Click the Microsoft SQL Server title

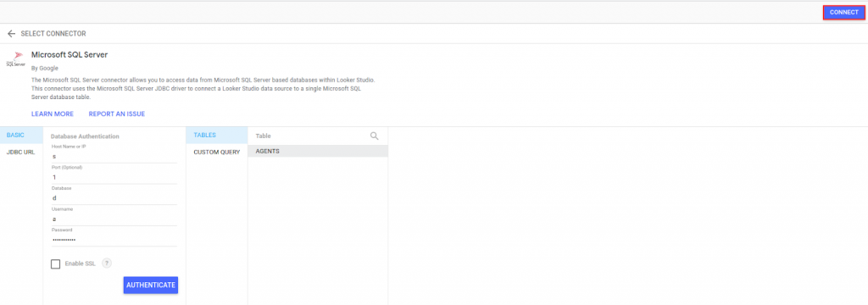pos(70,55)
